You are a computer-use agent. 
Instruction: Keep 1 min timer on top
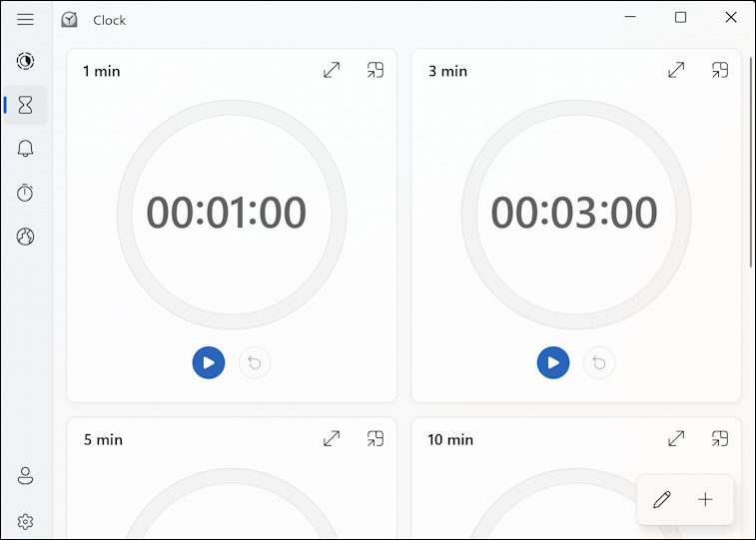(376, 70)
